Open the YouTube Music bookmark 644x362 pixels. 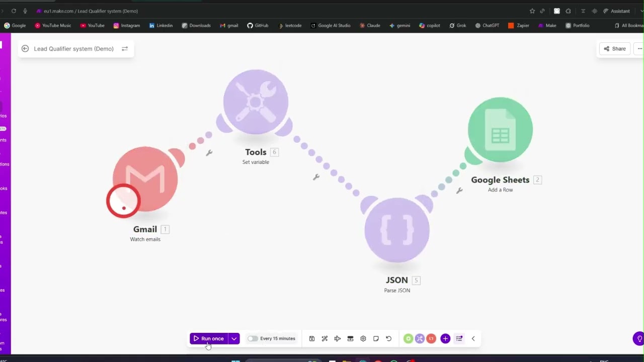(x=53, y=26)
